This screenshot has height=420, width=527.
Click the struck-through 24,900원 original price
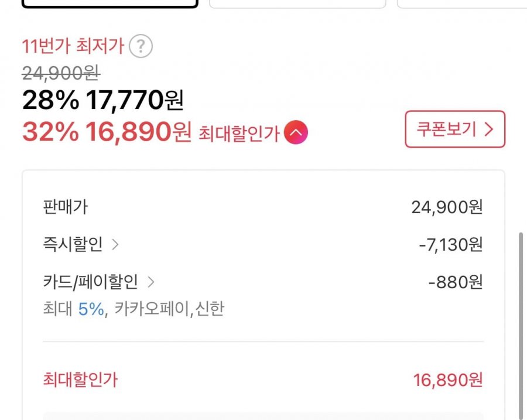click(61, 74)
